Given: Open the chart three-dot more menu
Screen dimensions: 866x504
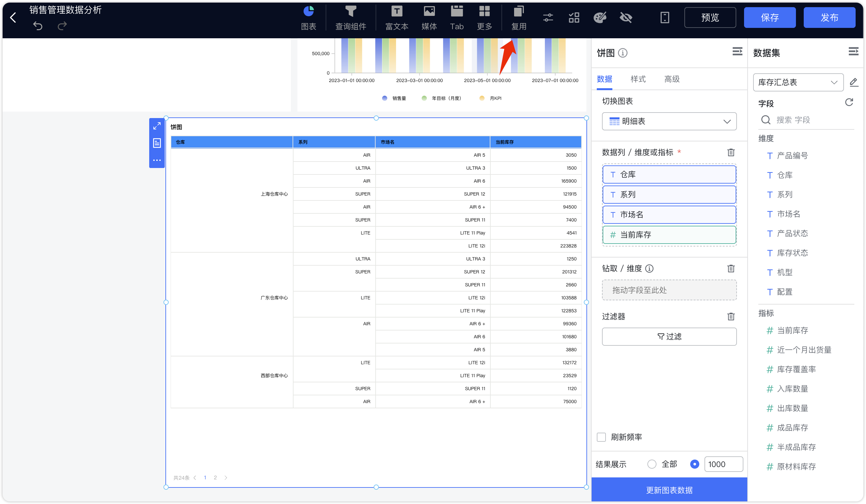Looking at the screenshot, I should click(157, 160).
